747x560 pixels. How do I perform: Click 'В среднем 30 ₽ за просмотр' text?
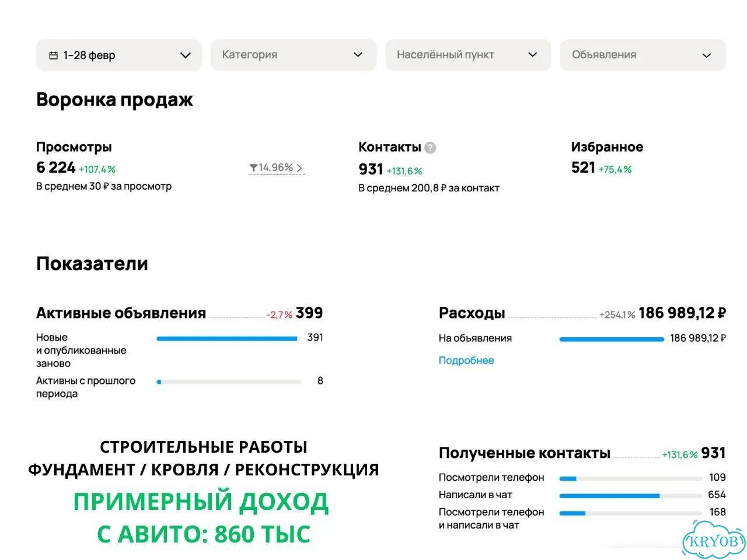104,187
